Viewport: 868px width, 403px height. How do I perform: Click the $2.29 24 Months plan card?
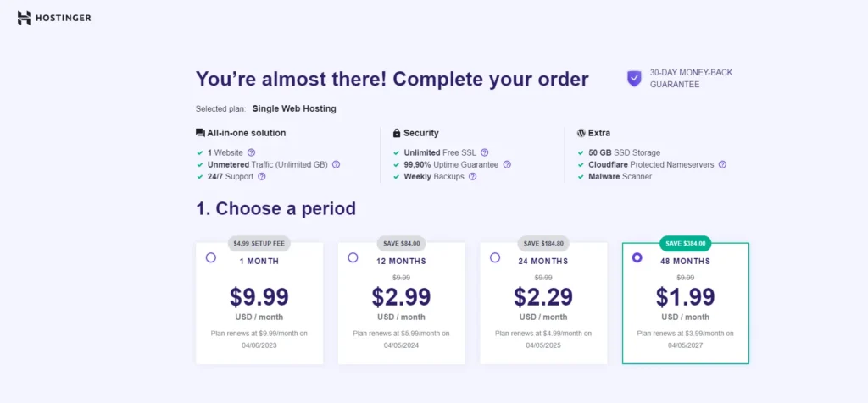[543, 303]
